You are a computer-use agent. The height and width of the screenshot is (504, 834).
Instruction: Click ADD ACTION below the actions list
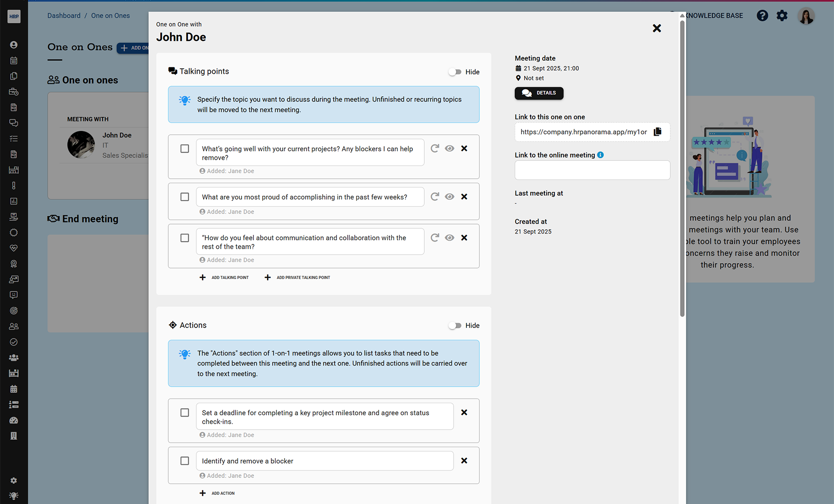[x=217, y=493]
